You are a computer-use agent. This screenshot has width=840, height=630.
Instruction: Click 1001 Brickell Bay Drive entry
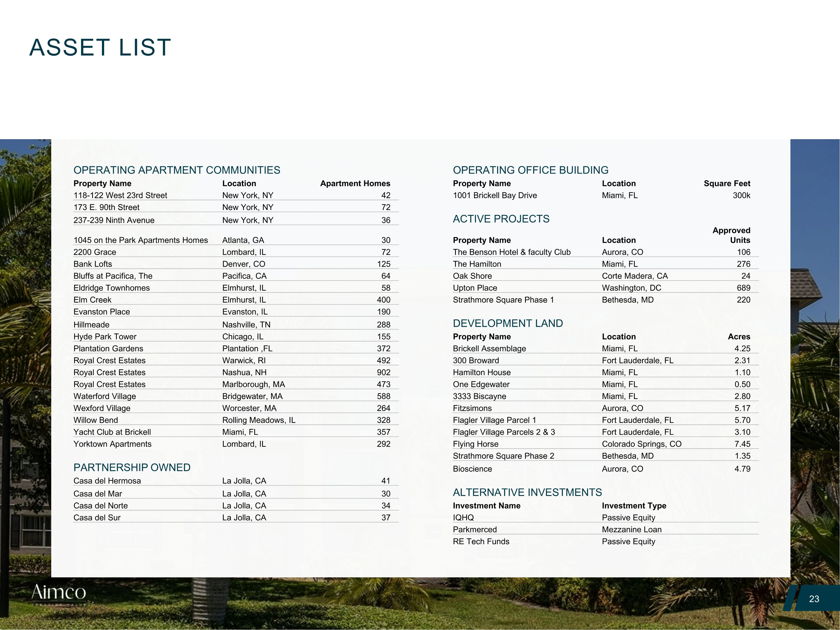point(494,195)
